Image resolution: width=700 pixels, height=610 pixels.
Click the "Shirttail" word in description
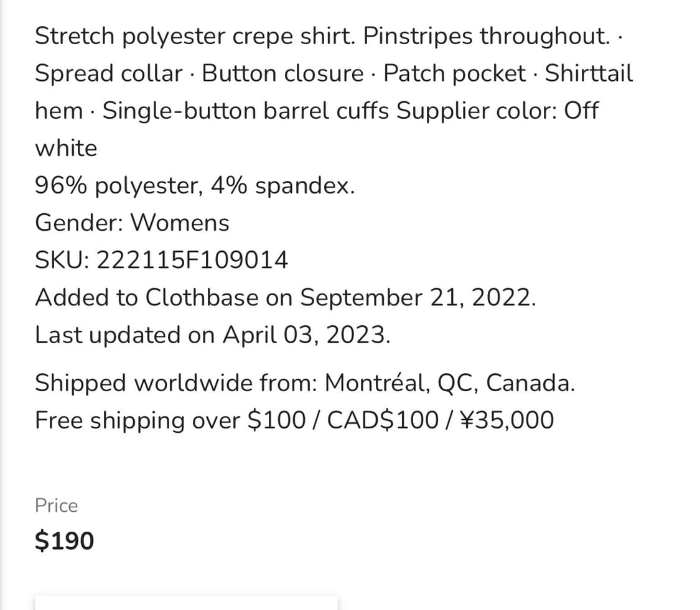click(589, 73)
